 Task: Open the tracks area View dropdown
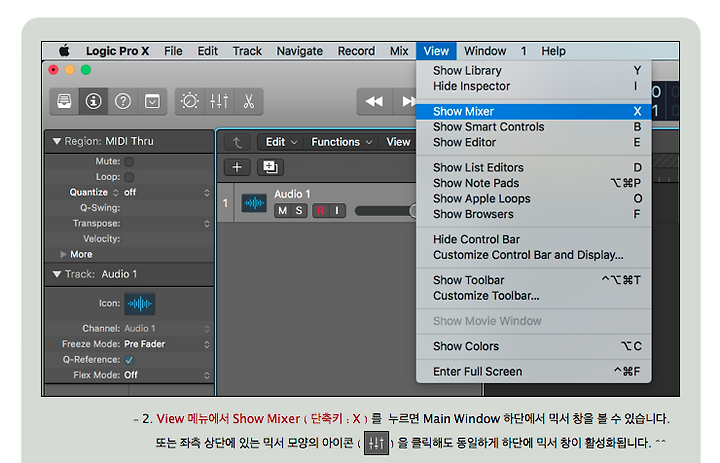pos(398,142)
